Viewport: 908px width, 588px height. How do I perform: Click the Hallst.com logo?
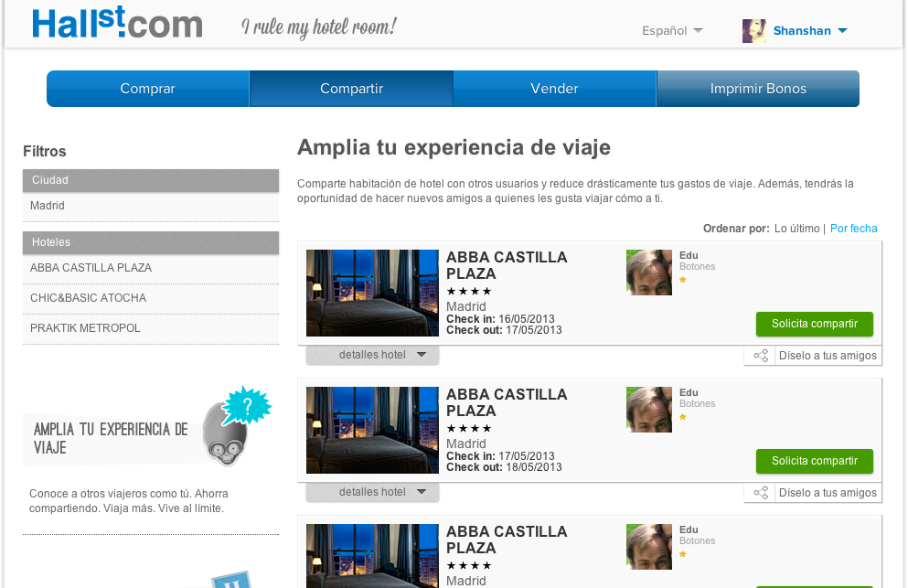[117, 23]
